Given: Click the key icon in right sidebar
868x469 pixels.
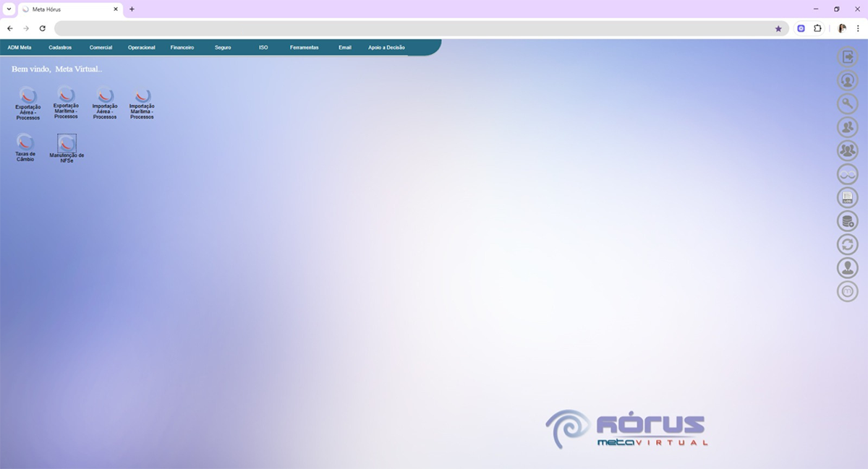Looking at the screenshot, I should tap(847, 104).
